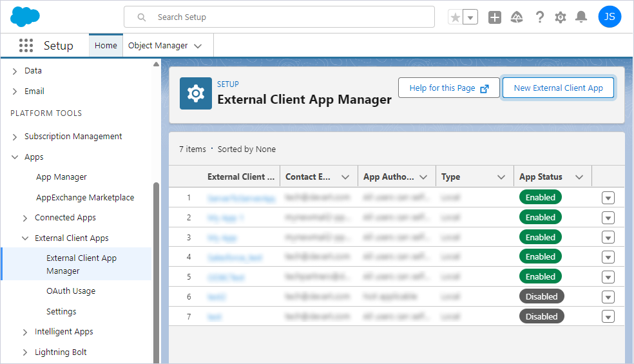634x364 pixels.
Task: Click the '7 items' count text
Action: [x=193, y=149]
